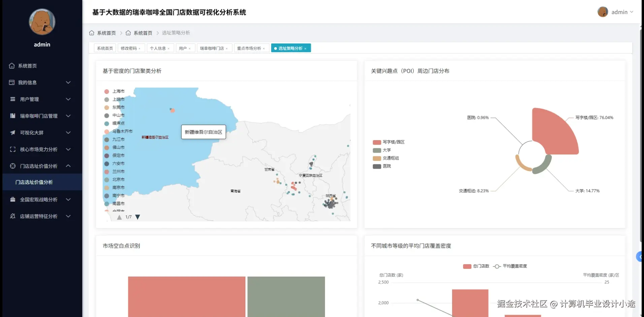Click the 新疆维吾尔自治区 label on the map
644x317 pixels.
pos(155,137)
